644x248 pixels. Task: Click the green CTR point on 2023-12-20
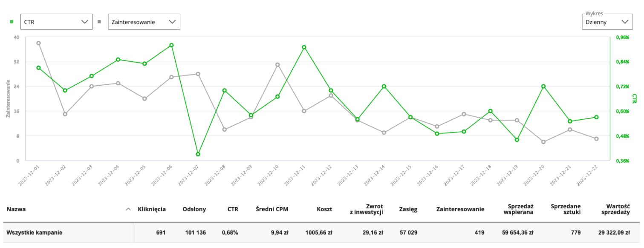(x=543, y=87)
